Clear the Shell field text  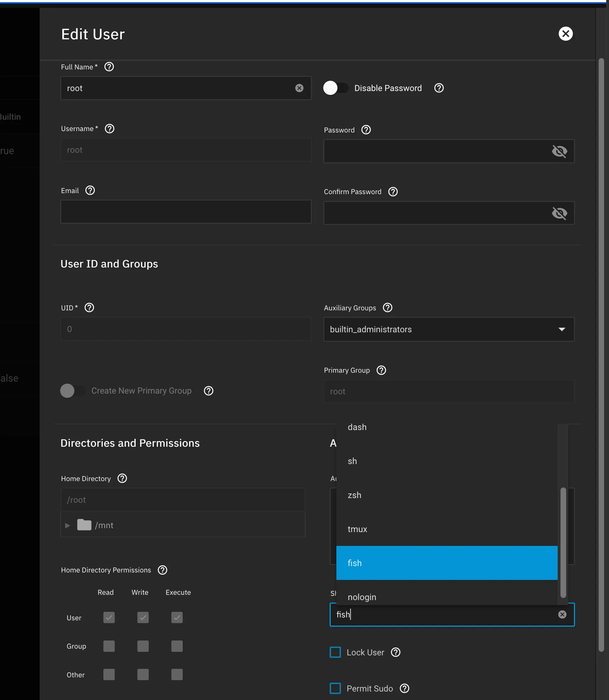pyautogui.click(x=562, y=615)
